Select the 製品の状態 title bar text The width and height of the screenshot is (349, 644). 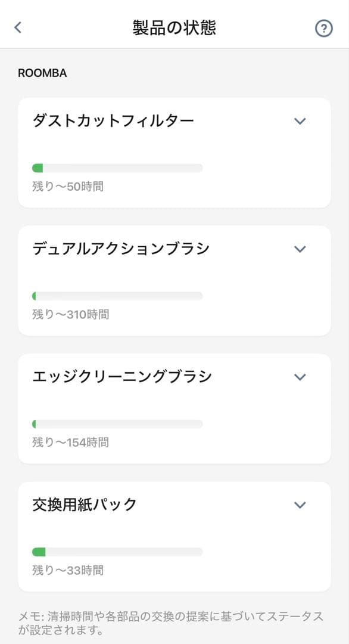pyautogui.click(x=174, y=27)
